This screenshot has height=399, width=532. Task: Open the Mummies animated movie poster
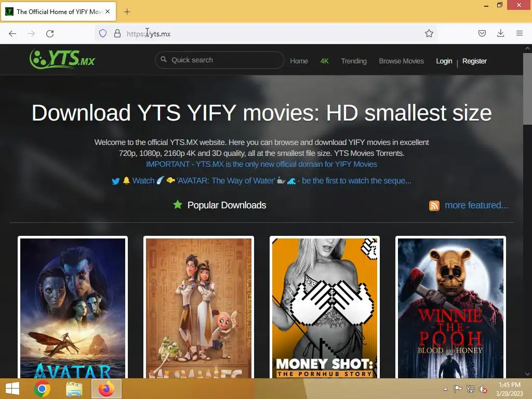pos(198,308)
